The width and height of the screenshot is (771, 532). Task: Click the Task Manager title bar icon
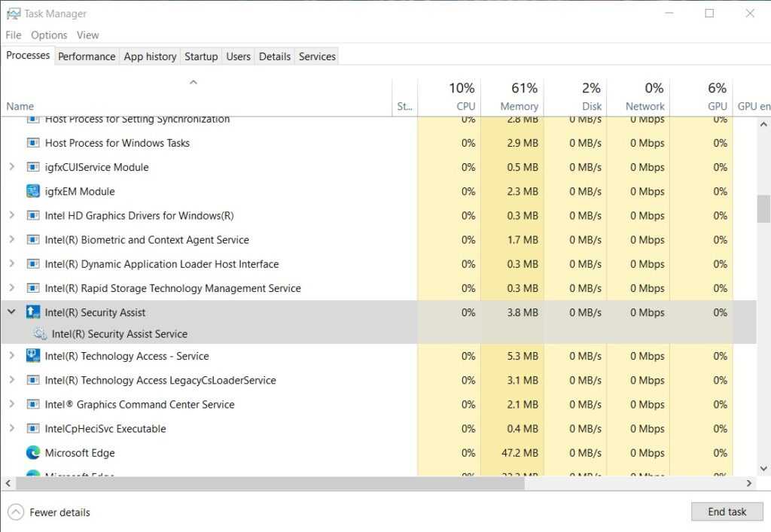tap(13, 14)
